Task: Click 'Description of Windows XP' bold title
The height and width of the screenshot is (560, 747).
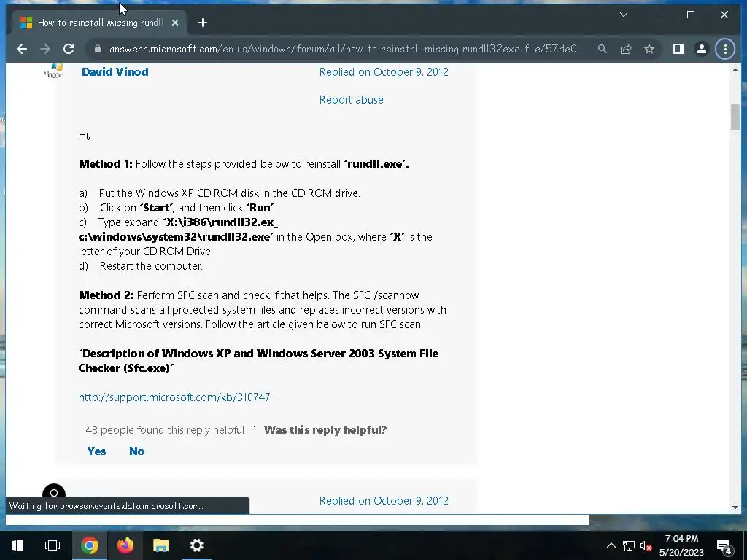Action: pos(258,360)
